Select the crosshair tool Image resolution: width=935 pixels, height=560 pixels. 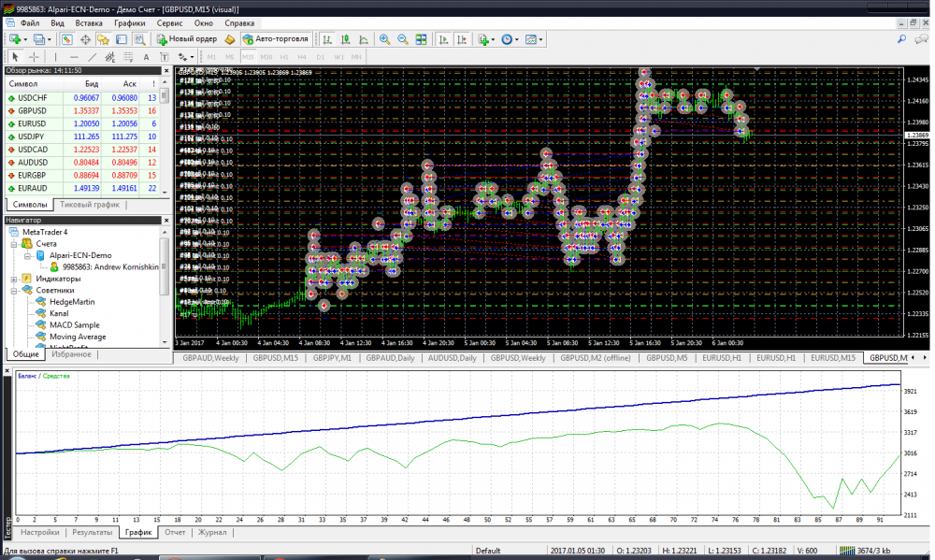[x=34, y=57]
